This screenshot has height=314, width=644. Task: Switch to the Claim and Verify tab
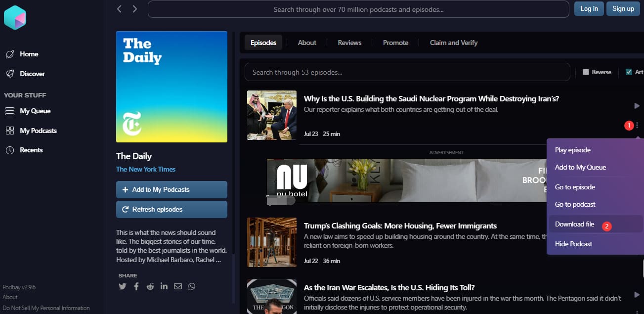(x=454, y=43)
